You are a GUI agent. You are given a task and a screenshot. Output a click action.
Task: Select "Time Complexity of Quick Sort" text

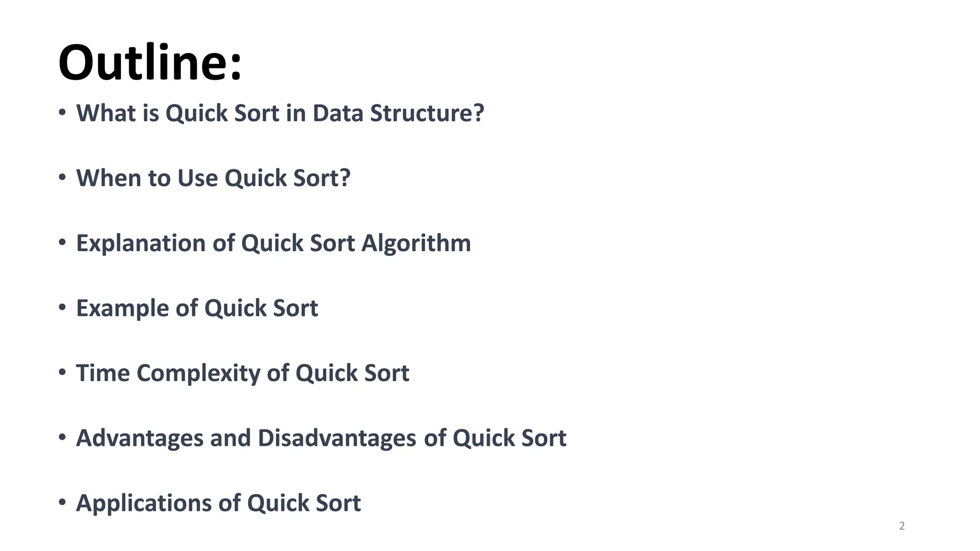[243, 374]
